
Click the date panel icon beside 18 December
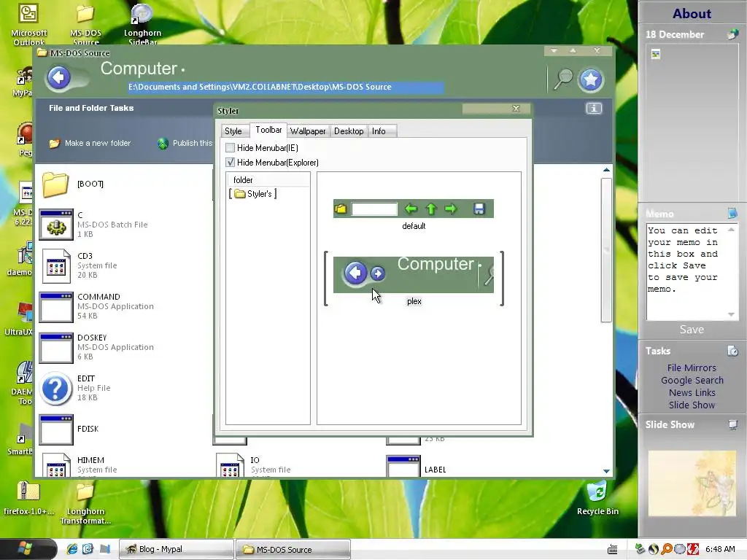click(732, 34)
